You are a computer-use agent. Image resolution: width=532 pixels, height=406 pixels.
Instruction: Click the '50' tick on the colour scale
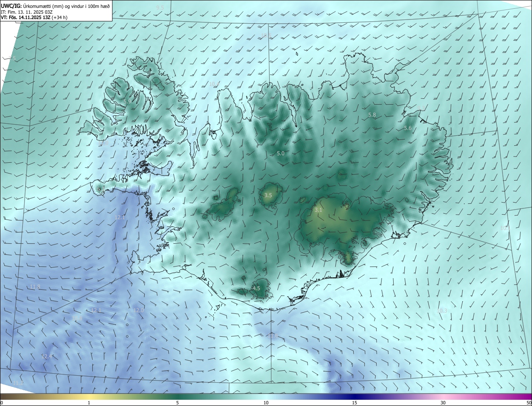point(529,403)
